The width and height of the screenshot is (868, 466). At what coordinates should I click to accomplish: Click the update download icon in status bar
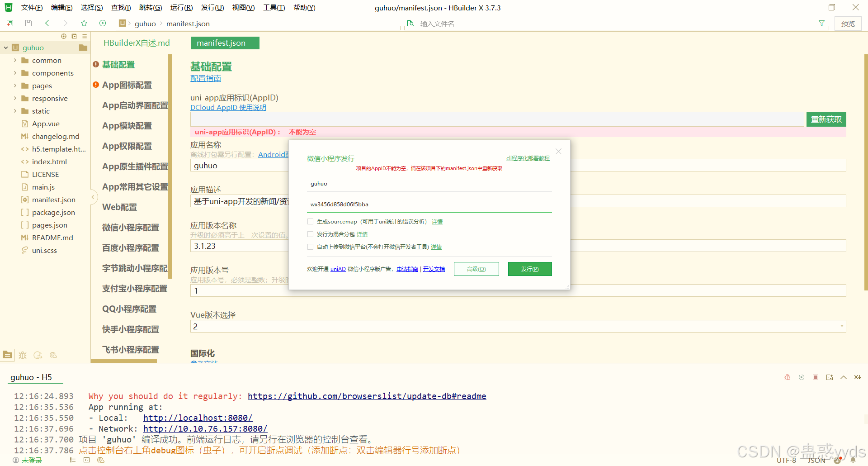tap(837, 460)
